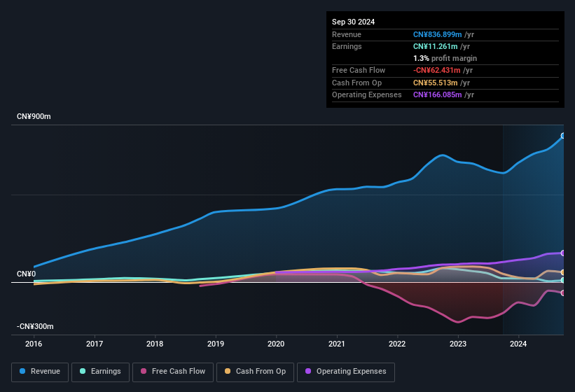This screenshot has width=575, height=392.
Task: Click the teal Earnings legend dot
Action: [x=83, y=372]
